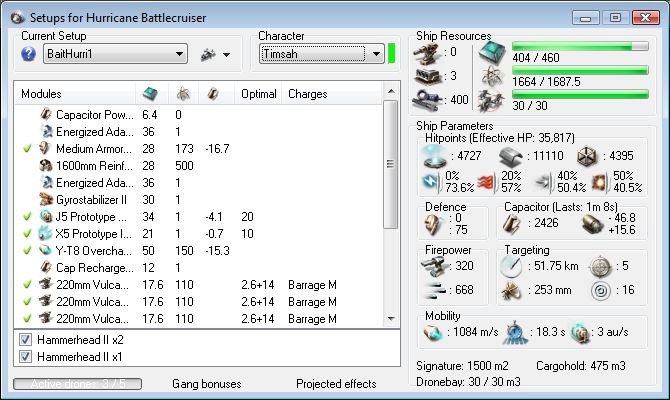Open the ship fitting tools icon menu
This screenshot has height=400, width=670.
pos(209,55)
